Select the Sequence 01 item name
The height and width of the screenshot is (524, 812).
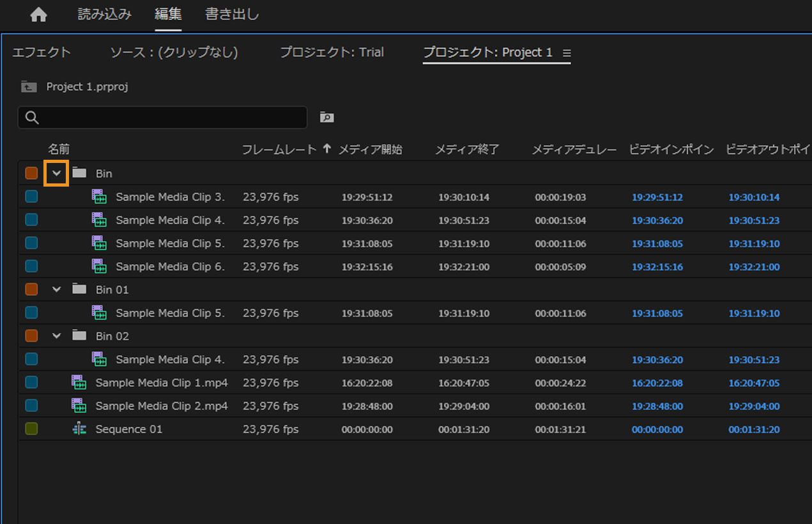click(129, 429)
